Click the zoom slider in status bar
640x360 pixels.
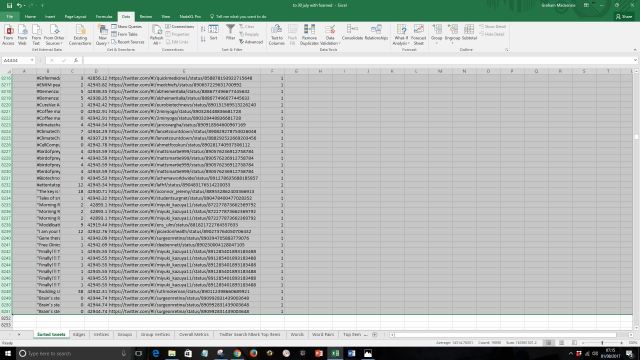click(602, 343)
